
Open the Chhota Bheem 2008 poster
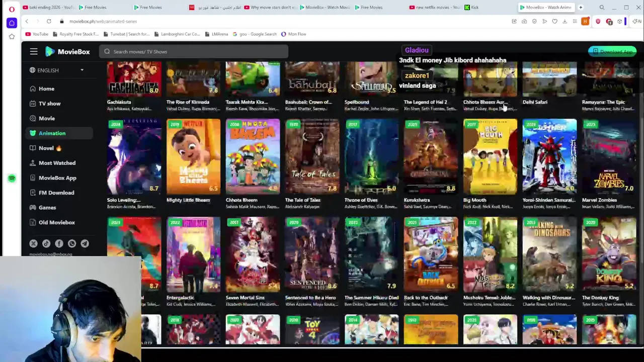click(x=253, y=157)
